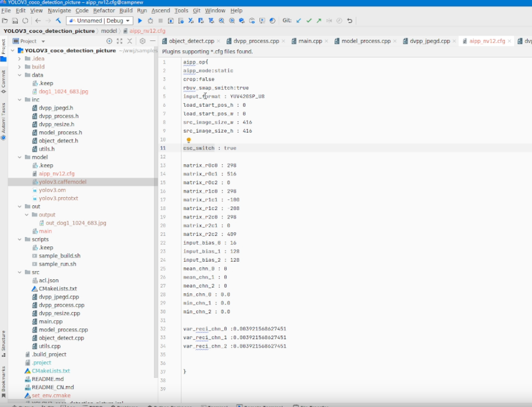The height and width of the screenshot is (407, 532).
Task: Click the 'csc_switch : true' line in the editor
Action: (210, 148)
